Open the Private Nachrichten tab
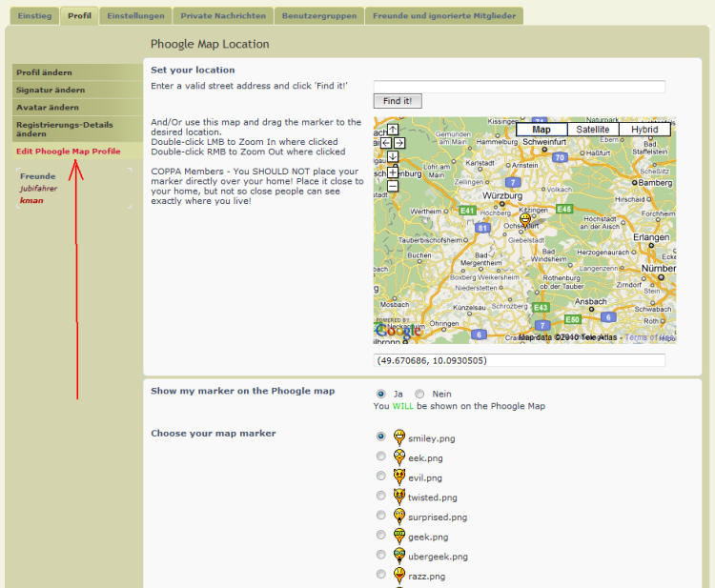 224,16
